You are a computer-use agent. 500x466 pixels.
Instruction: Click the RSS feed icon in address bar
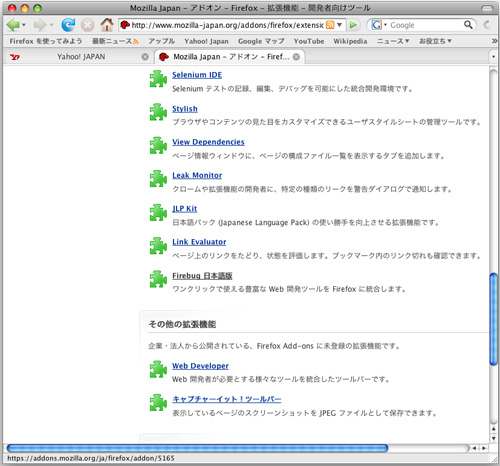[x=330, y=25]
